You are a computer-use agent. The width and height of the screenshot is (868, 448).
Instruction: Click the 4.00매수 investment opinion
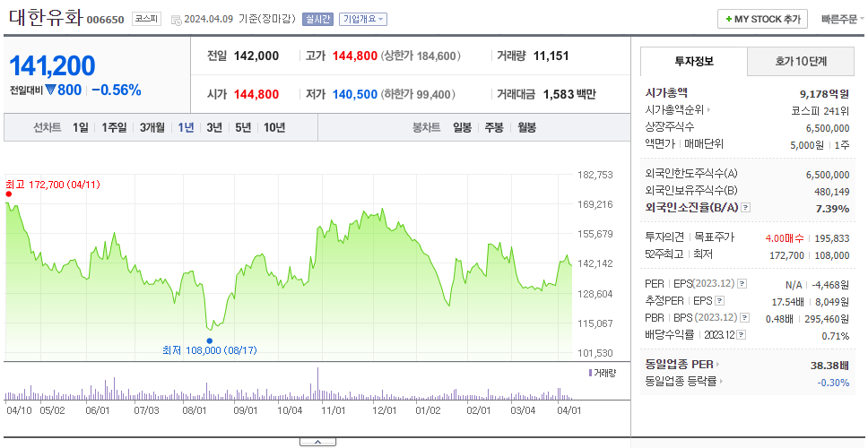coord(785,238)
